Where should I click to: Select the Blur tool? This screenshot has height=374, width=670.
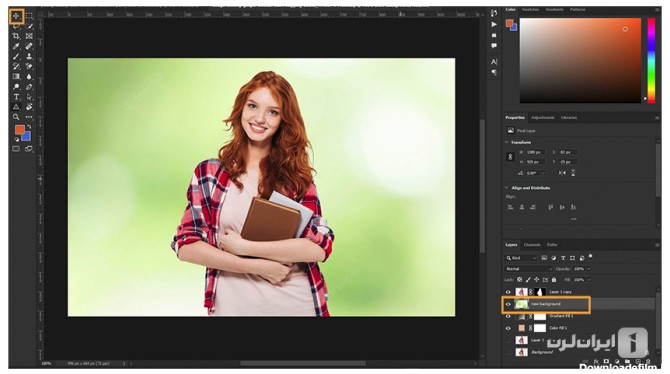(x=29, y=77)
